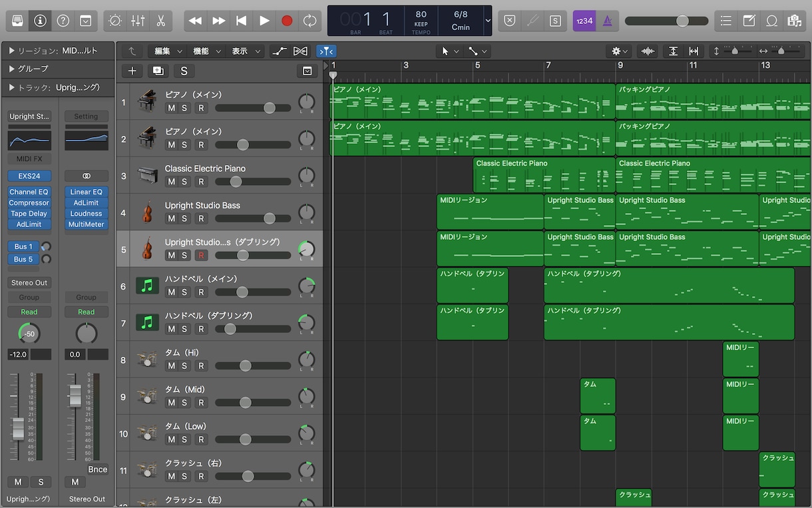812x508 pixels.
Task: Mute the タム（Hi）track
Action: (171, 366)
